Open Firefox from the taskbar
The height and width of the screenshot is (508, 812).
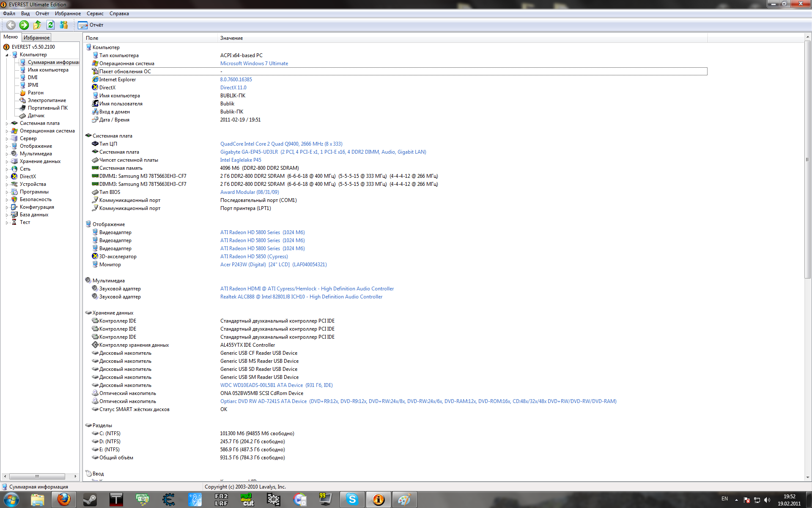click(64, 500)
